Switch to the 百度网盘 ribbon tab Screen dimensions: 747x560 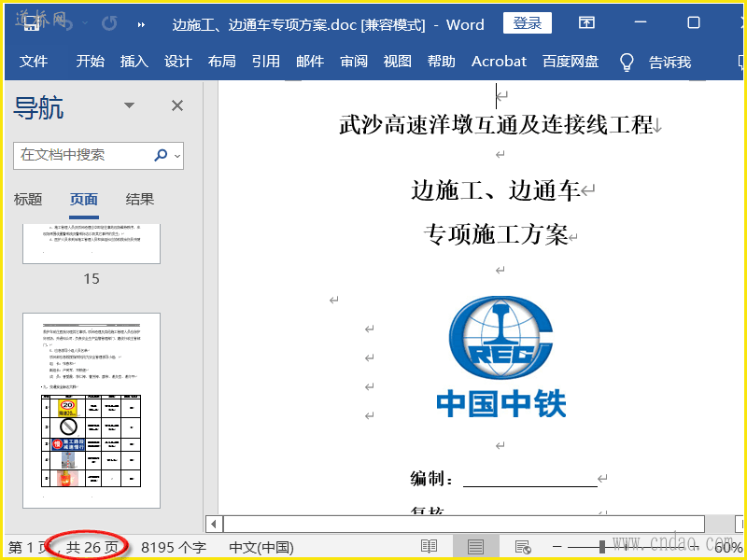[x=571, y=62]
